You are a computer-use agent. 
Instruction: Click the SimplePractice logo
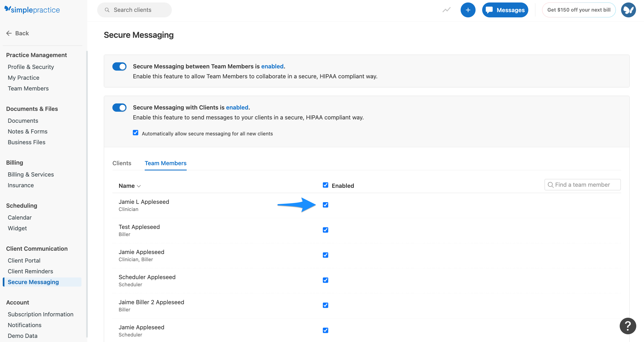[32, 10]
